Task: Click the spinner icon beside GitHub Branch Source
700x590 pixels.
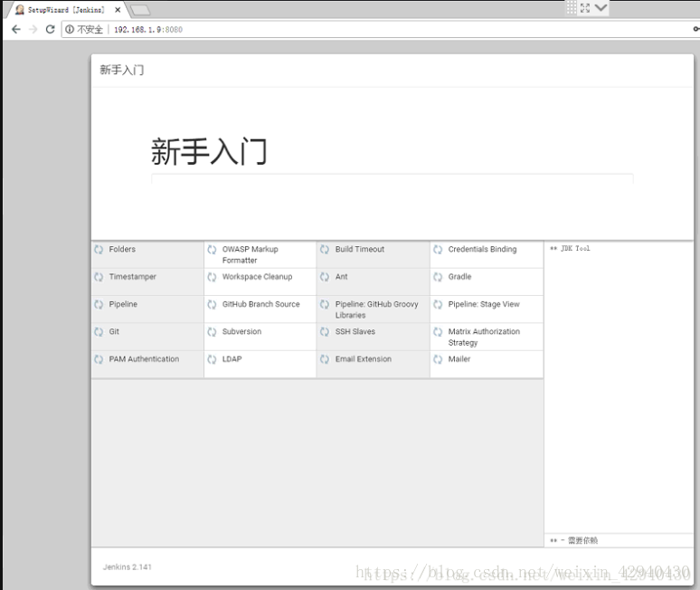Action: (212, 305)
